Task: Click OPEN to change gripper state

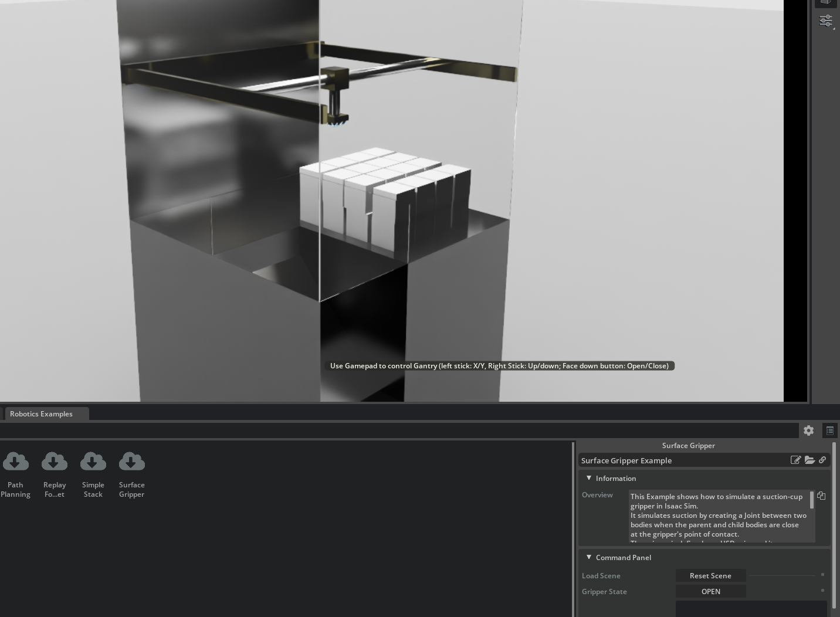Action: pos(710,591)
